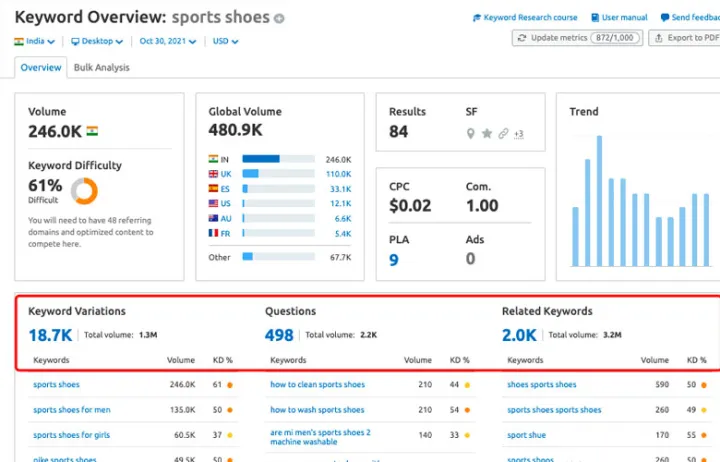Click the plus icon beside sports shoes title
This screenshot has height=462, width=720.
click(x=279, y=18)
